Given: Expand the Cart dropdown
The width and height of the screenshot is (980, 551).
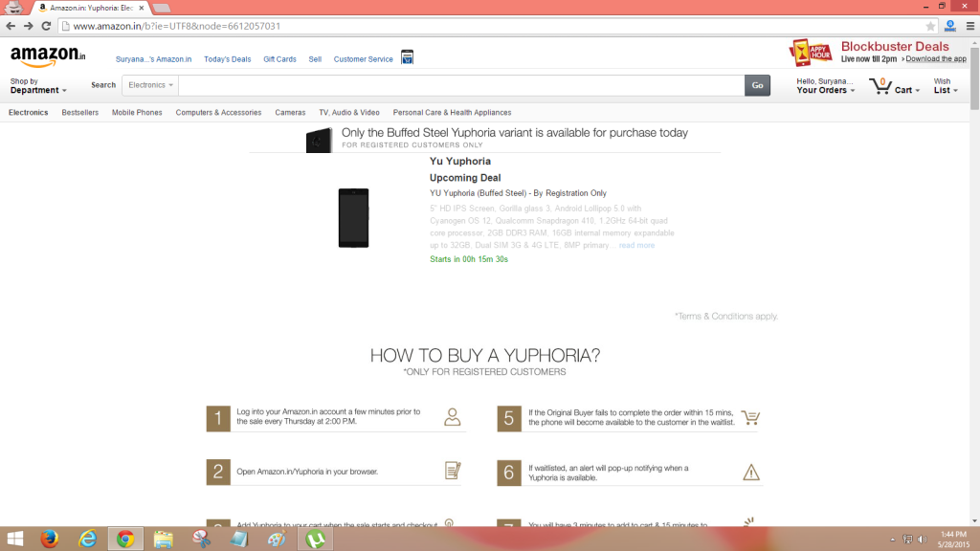Looking at the screenshot, I should (x=907, y=90).
